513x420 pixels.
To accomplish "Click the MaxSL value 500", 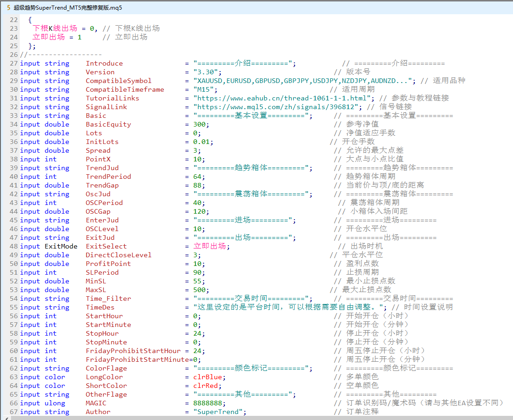I will pyautogui.click(x=199, y=290).
